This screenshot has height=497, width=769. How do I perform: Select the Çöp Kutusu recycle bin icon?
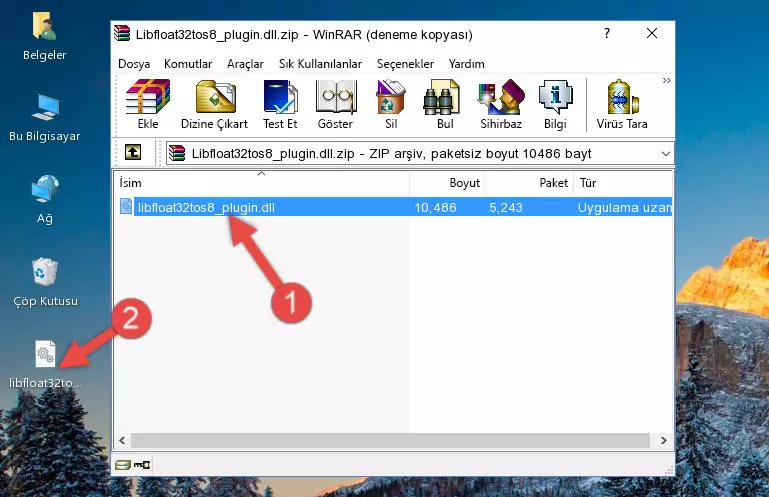pos(45,283)
